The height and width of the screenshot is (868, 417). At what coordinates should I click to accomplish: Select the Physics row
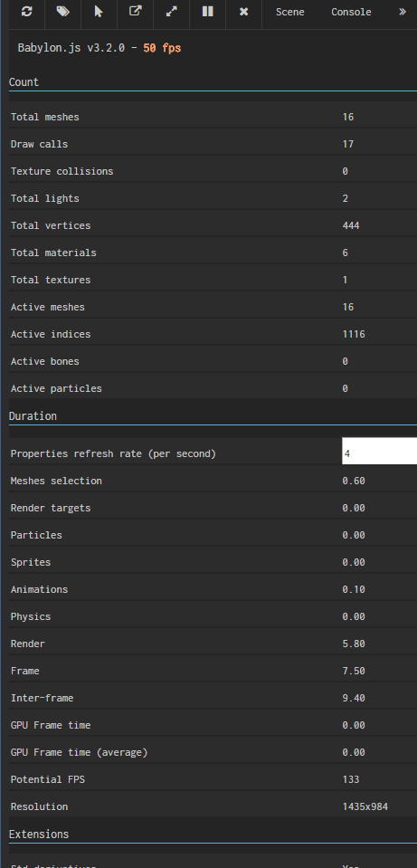coord(213,616)
